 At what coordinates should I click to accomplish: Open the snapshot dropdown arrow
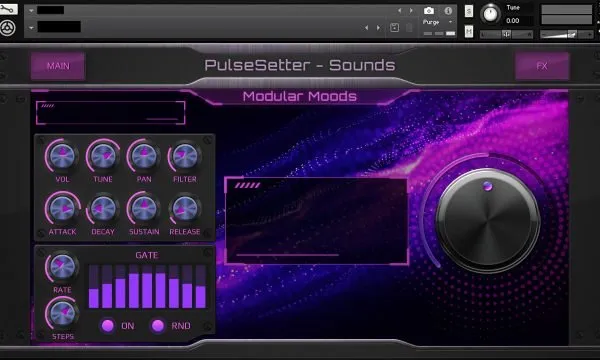[x=31, y=28]
